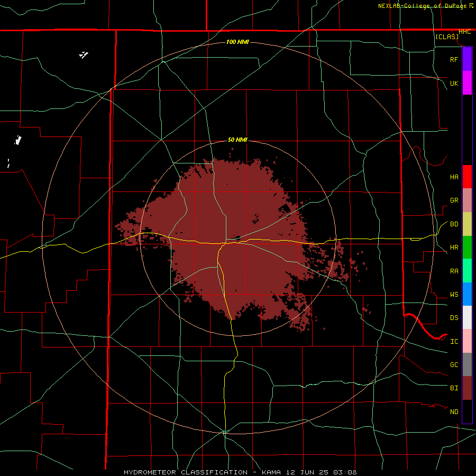The image size is (476, 476).
Task: Click the "[CLAS]" units label
Action: tap(447, 37)
